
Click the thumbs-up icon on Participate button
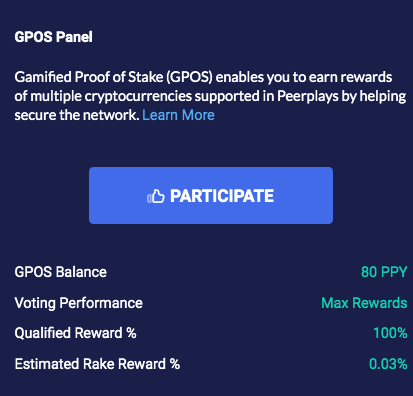click(156, 196)
